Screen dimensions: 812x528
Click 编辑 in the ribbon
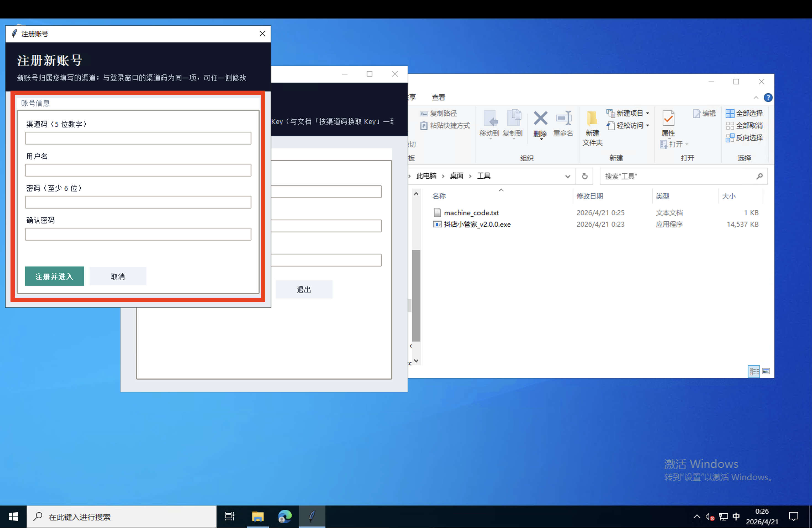704,113
